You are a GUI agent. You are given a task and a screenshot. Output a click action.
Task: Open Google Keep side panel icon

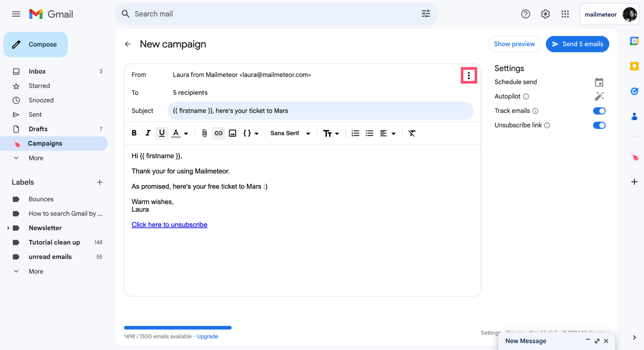tap(634, 66)
